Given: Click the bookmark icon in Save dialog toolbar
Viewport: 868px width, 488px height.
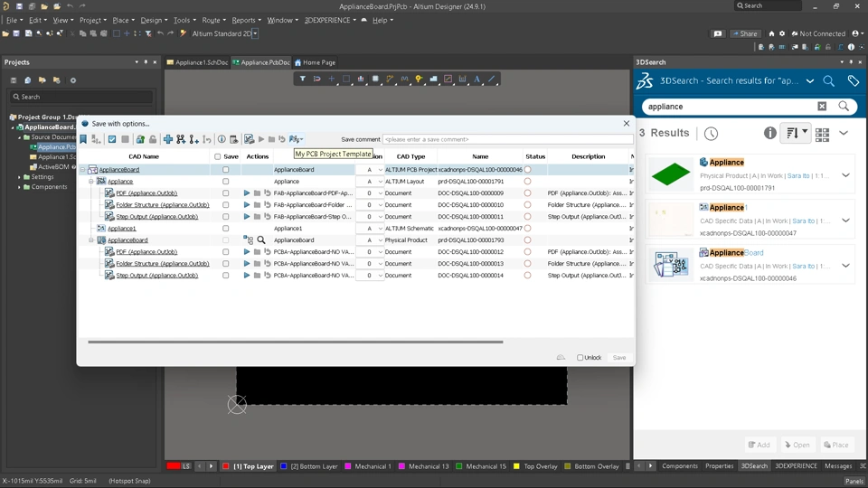Looking at the screenshot, I should tap(83, 139).
